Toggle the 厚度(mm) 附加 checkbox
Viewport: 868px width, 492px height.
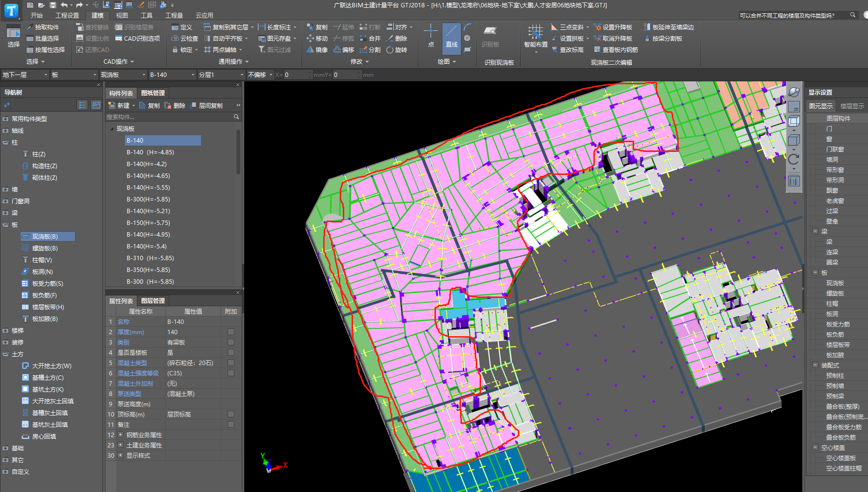pyautogui.click(x=231, y=332)
